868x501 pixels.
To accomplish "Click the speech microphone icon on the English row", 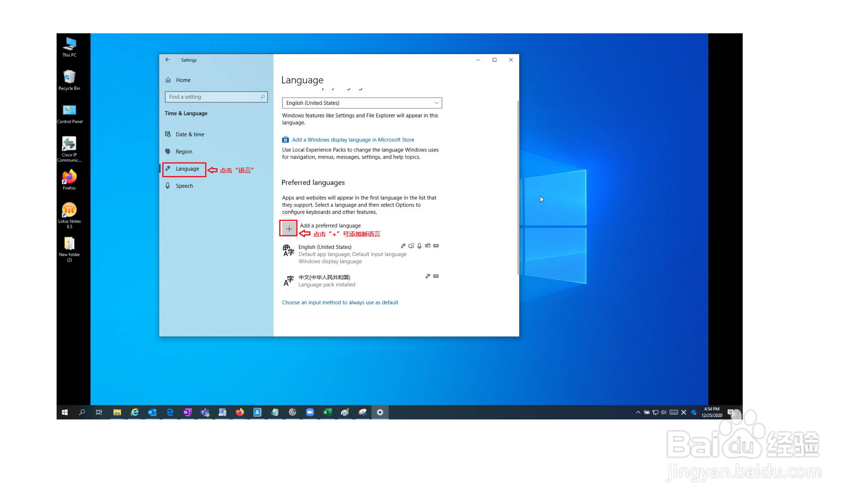I will (x=419, y=246).
